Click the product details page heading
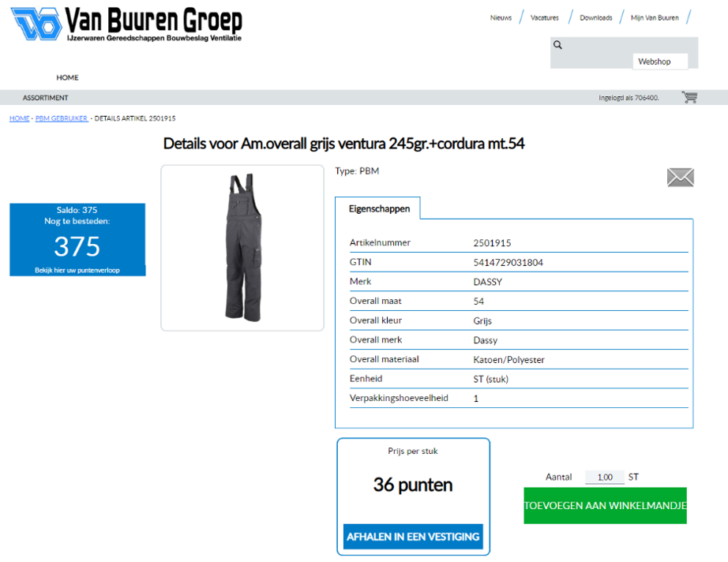Viewport: 728px width, 562px height. click(343, 144)
